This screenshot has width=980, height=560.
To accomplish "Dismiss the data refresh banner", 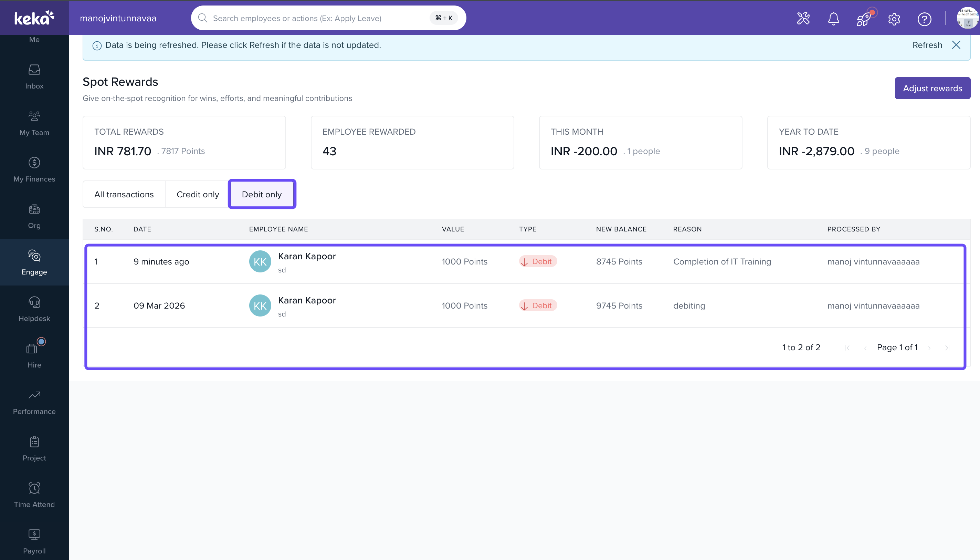I will pyautogui.click(x=956, y=45).
